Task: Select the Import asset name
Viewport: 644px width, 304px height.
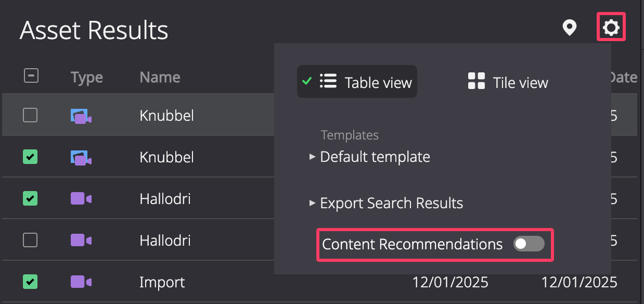Action: 162,283
